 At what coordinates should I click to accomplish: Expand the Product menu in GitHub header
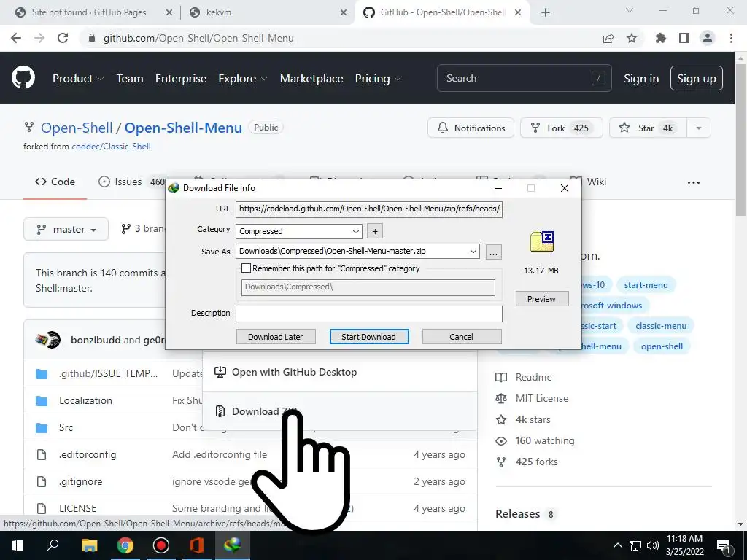[78, 79]
